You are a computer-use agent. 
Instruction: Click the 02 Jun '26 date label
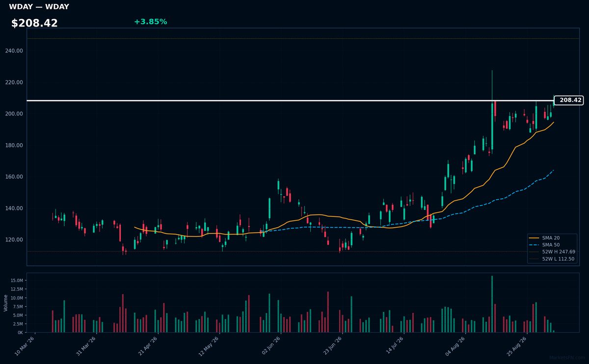pyautogui.click(x=270, y=346)
